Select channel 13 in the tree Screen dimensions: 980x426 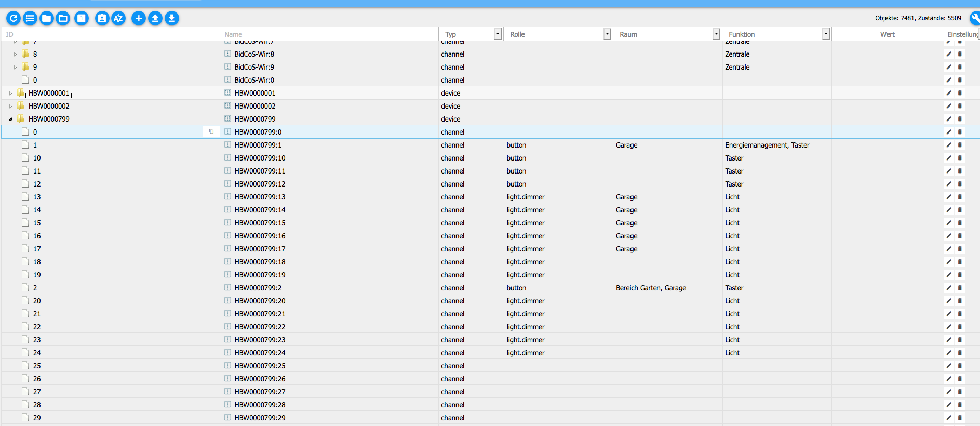click(37, 197)
